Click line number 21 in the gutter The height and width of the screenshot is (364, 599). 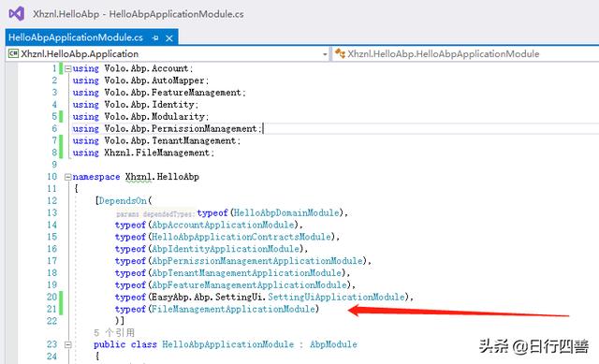[x=52, y=309]
